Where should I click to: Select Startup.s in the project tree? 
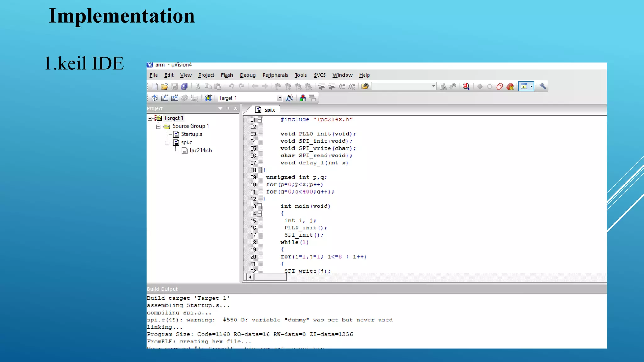192,134
